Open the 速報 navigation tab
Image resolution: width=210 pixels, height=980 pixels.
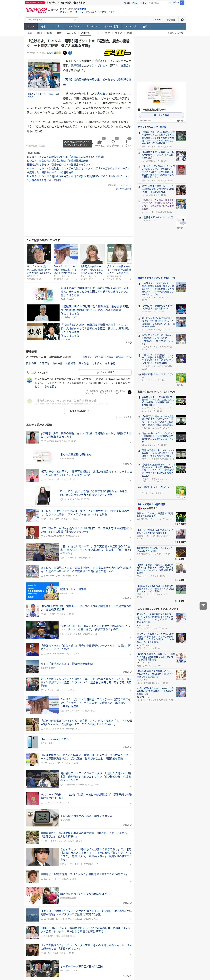pyautogui.click(x=43, y=27)
